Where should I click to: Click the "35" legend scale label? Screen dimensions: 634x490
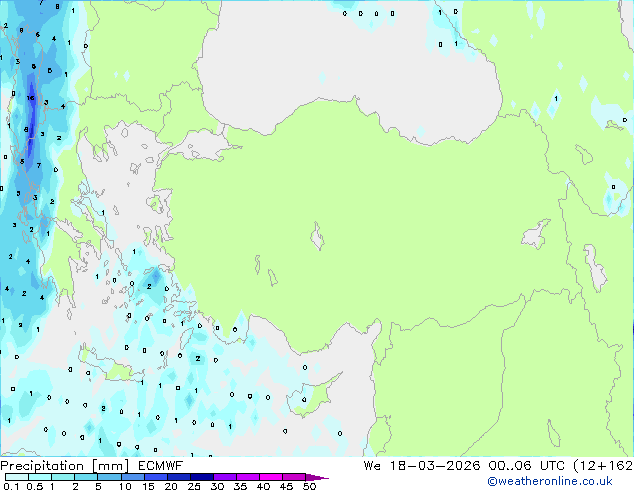tap(240, 486)
